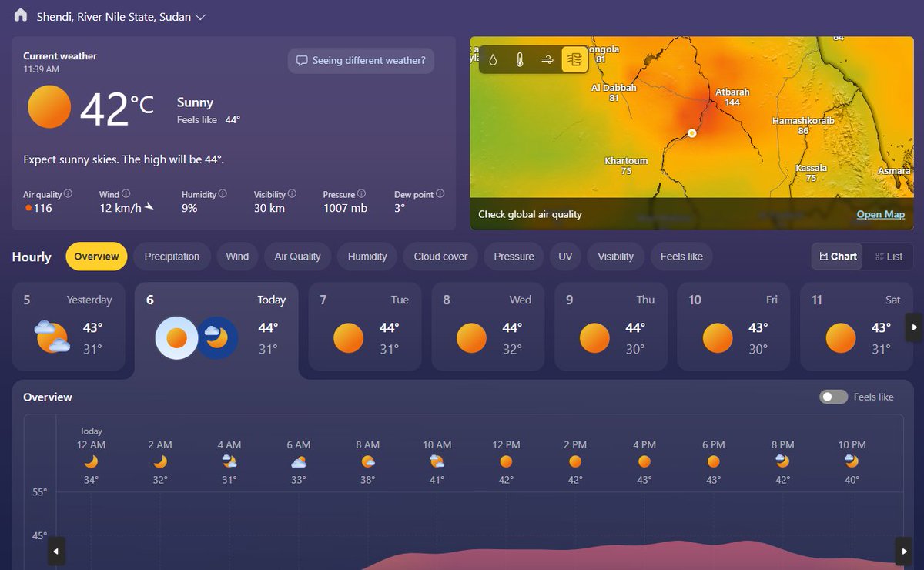The image size is (924, 570).
Task: Click Seeing different weather? button
Action: point(361,61)
